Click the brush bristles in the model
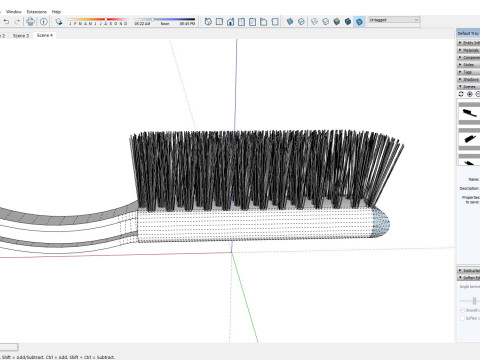 click(263, 170)
